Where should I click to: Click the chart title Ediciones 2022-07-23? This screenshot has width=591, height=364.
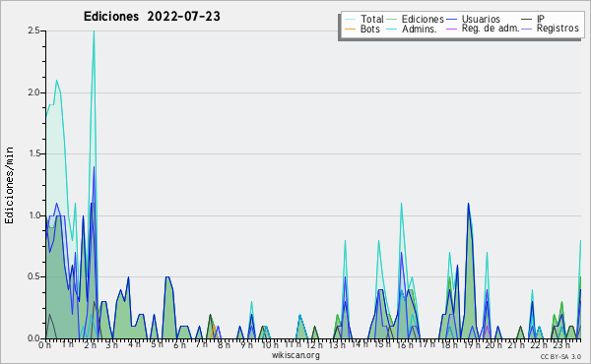(x=152, y=17)
